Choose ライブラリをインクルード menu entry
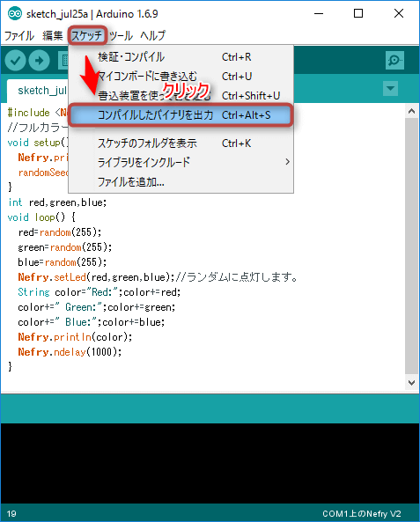 [x=181, y=163]
